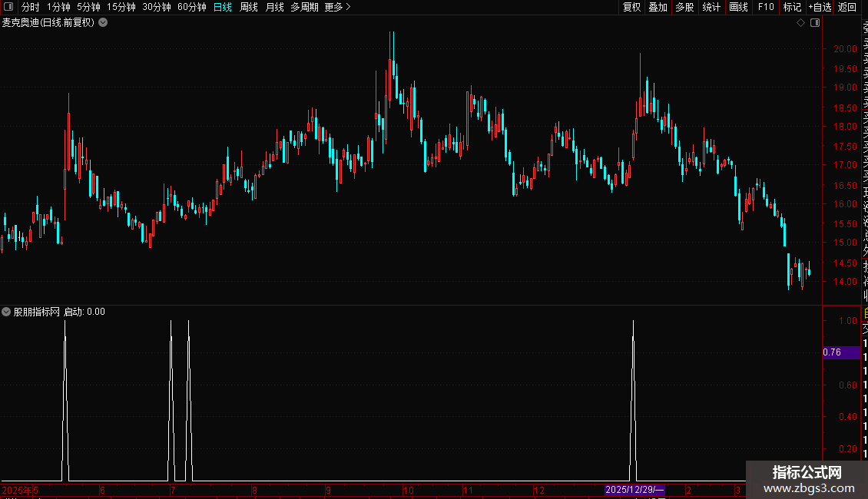Open dropdown next to 麦克奥迪 title
Viewport: 868px width, 499px height.
point(103,23)
